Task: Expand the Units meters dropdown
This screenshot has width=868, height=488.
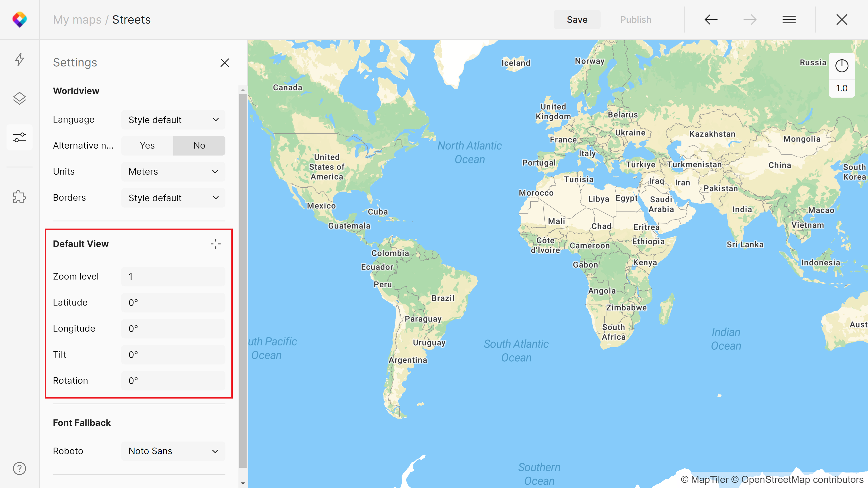Action: [173, 172]
